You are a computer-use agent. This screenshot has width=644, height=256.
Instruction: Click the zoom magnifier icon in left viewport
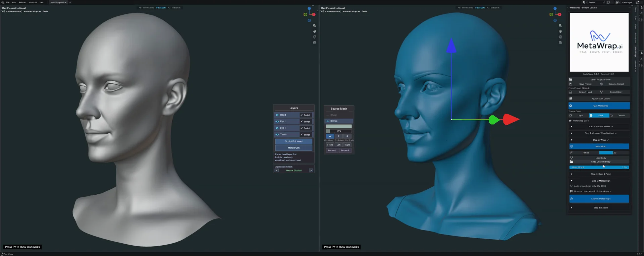tap(314, 25)
